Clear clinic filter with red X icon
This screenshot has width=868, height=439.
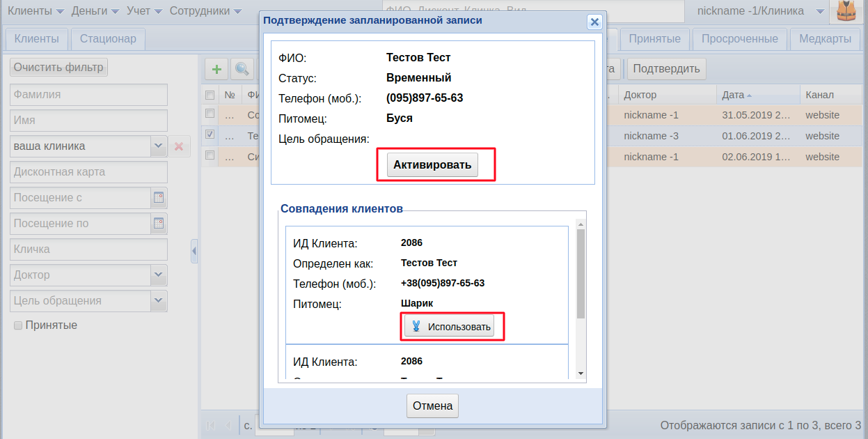[179, 146]
